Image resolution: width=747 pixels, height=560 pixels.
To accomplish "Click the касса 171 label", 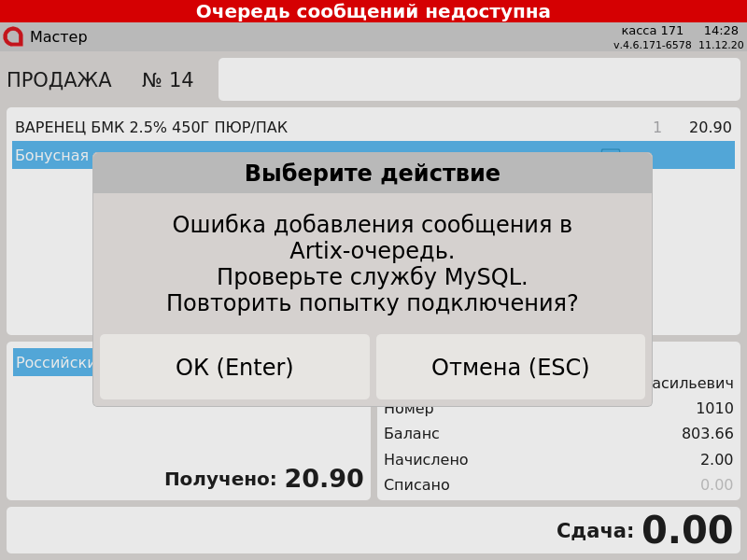I will click(x=652, y=31).
